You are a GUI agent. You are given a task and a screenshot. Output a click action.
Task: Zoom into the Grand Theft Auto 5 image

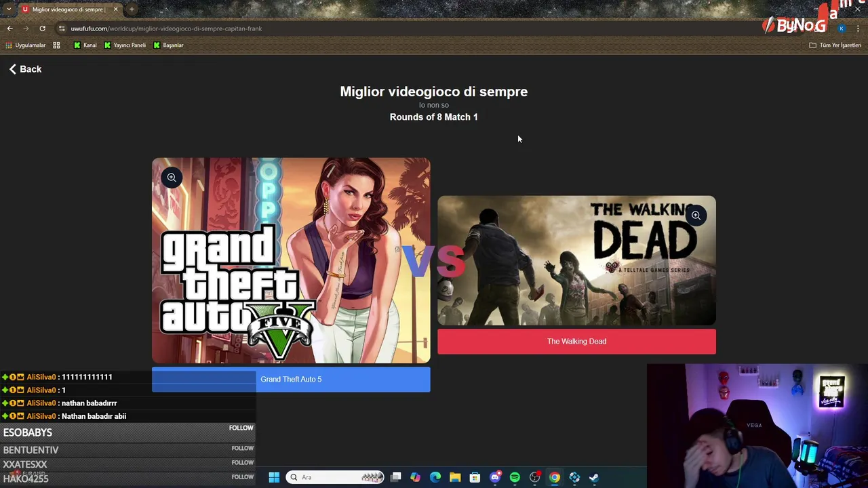pyautogui.click(x=172, y=178)
